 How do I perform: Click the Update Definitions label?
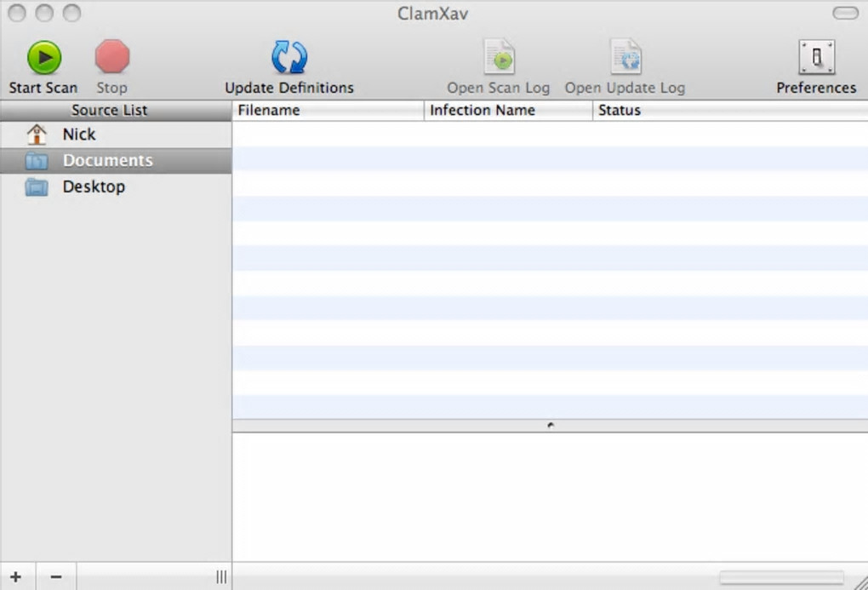point(289,88)
